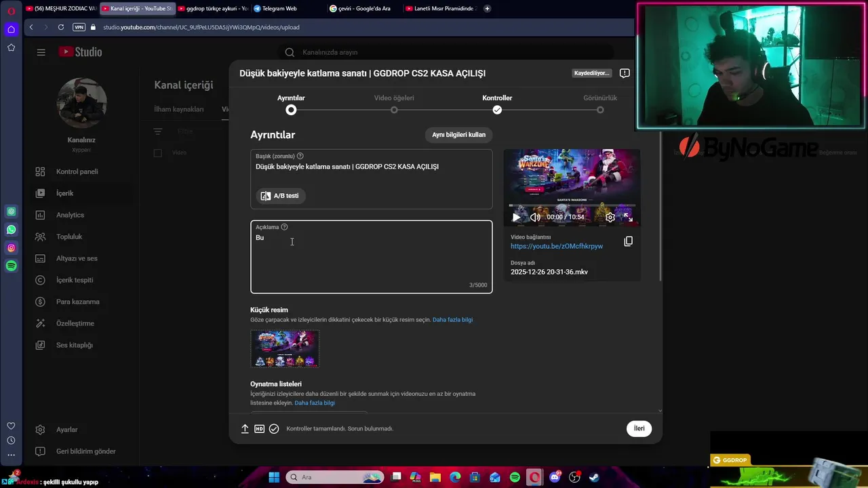The image size is (868, 488).
Task: Switch to Lanetli Mısır Piramidinde browser tab
Action: (440, 9)
